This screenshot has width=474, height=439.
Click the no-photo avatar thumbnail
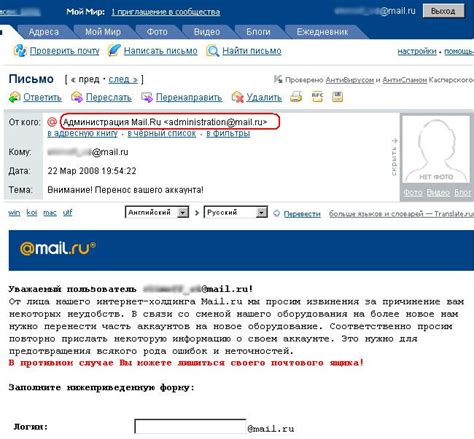(x=436, y=149)
